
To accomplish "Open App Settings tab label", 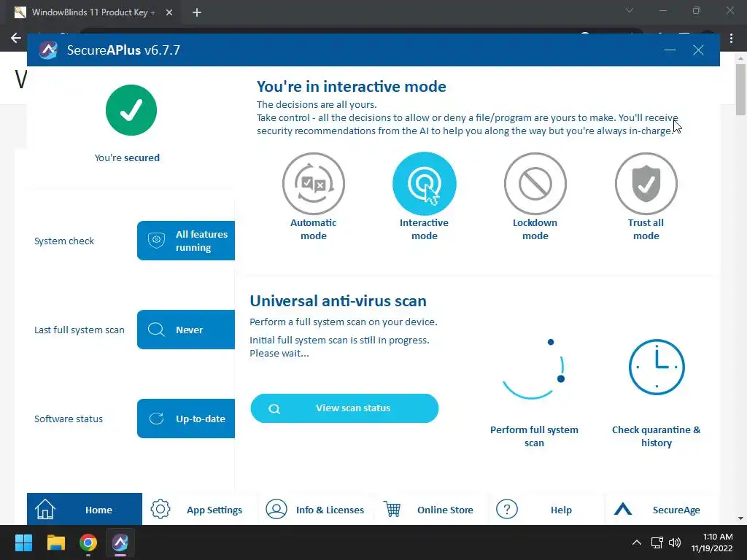I will [214, 510].
